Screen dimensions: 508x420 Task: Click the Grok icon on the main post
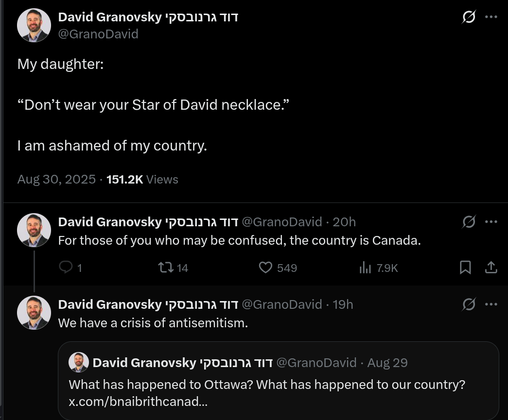(469, 17)
